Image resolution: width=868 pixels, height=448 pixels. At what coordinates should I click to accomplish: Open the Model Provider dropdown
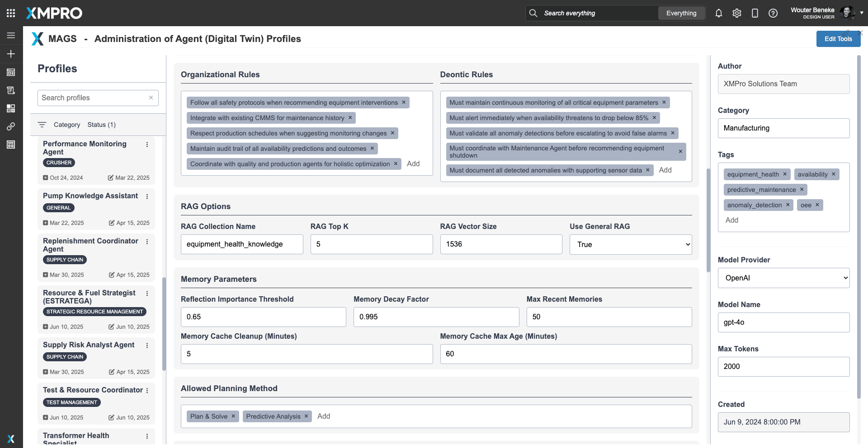pos(783,278)
